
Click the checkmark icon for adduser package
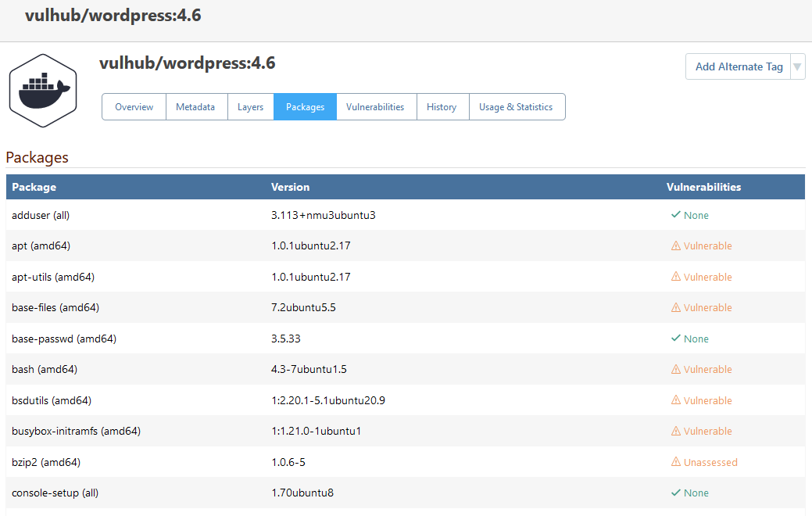point(675,215)
